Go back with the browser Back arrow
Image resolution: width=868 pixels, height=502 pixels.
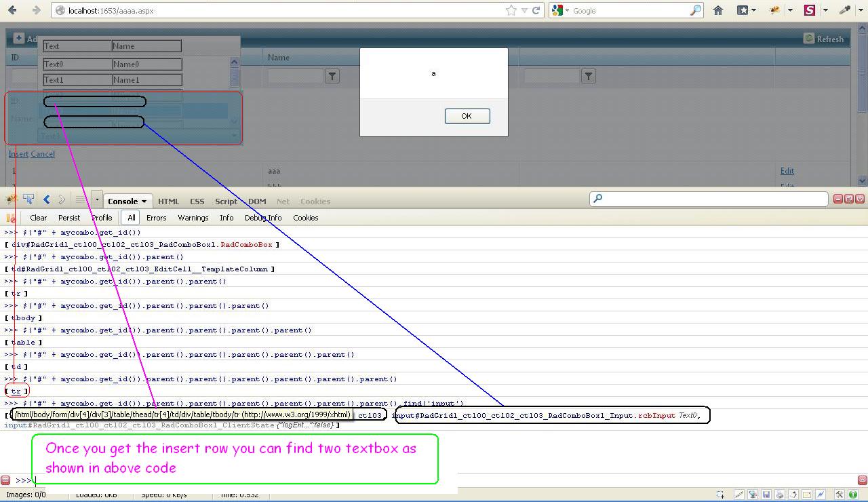point(12,10)
